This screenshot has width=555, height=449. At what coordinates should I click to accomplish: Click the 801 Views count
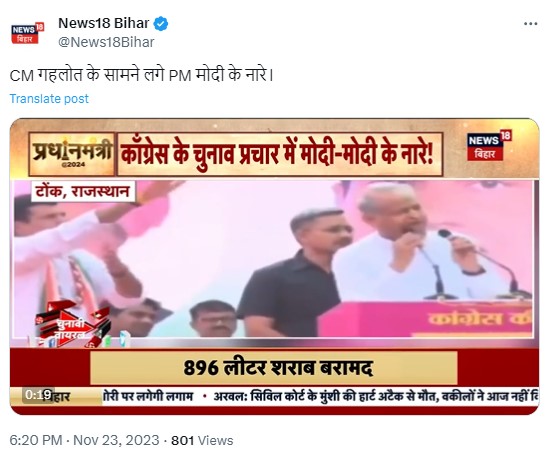pyautogui.click(x=202, y=440)
